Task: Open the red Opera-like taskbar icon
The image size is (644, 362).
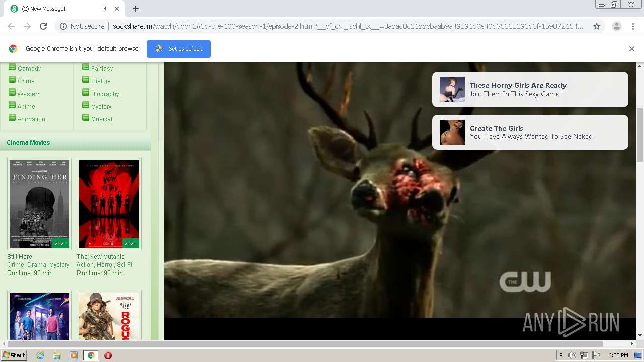Action: pyautogui.click(x=108, y=355)
